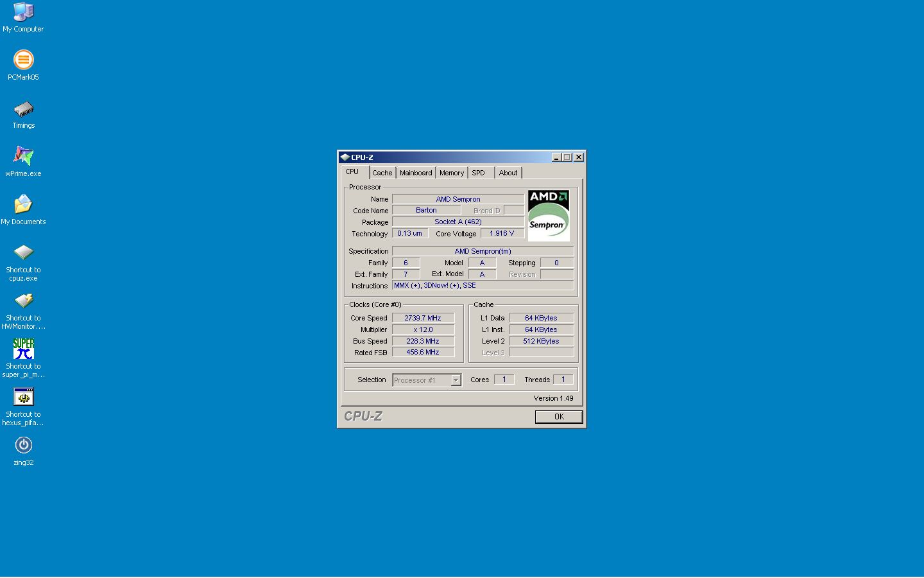The width and height of the screenshot is (924, 578).
Task: Click the L1 Inst. value 64 KBytes
Action: tap(541, 329)
